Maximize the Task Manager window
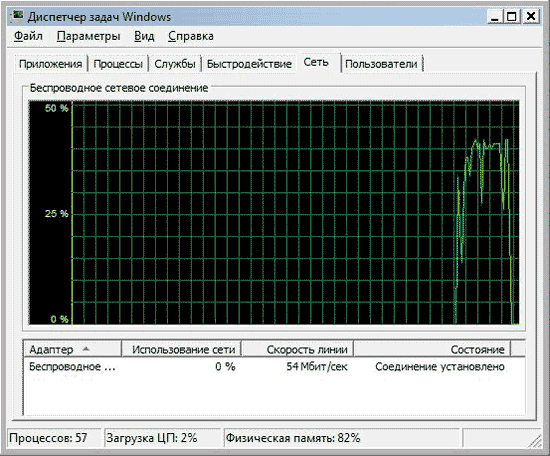The width and height of the screenshot is (550, 456). point(512,16)
